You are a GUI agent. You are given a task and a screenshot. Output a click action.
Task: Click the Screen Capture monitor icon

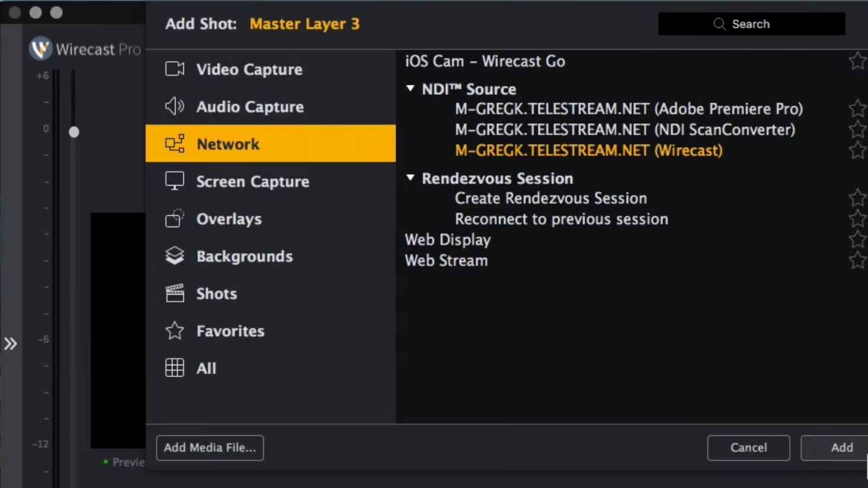[x=175, y=181]
